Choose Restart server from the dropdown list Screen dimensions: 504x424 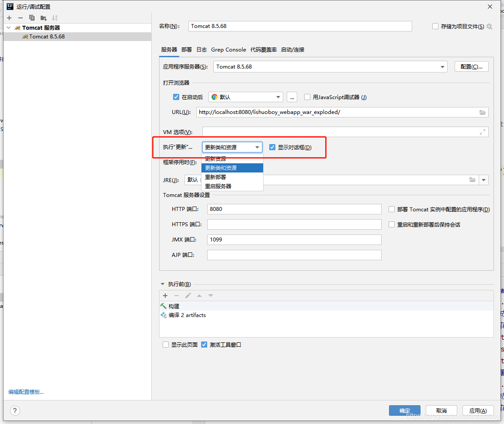(232, 186)
